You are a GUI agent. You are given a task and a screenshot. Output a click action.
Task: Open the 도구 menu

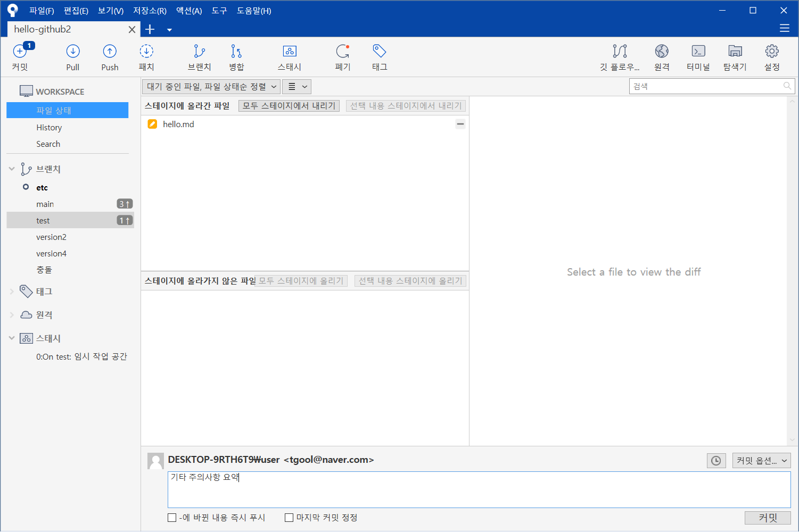[x=219, y=11]
